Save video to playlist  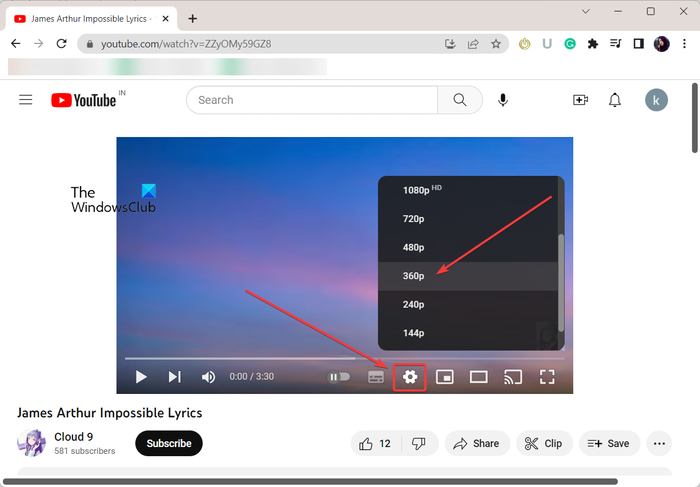click(609, 443)
